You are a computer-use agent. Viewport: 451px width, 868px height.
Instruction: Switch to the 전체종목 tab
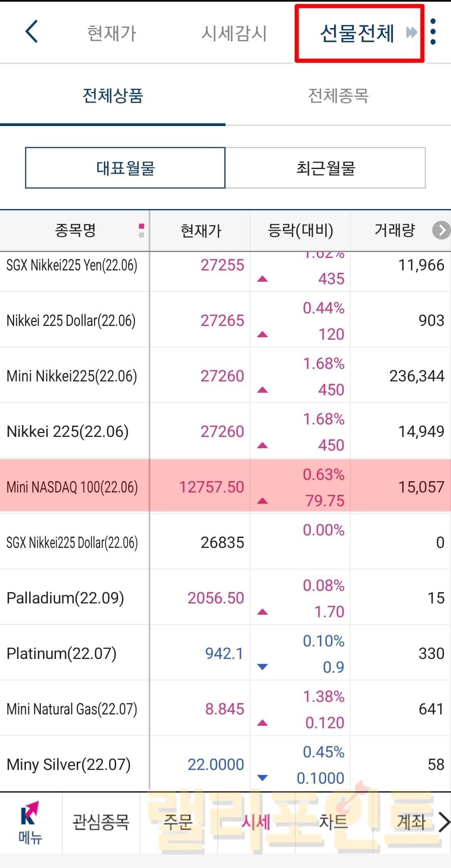point(338,96)
